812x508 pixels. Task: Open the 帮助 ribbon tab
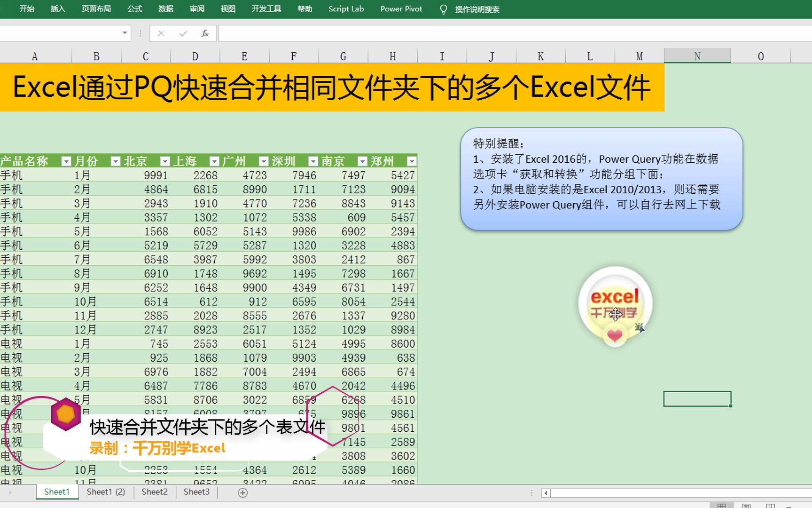coord(305,9)
